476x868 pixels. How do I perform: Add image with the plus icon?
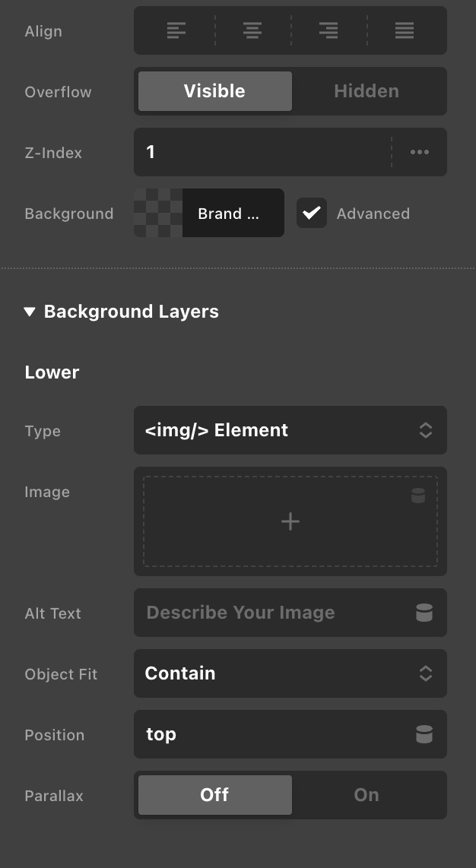click(x=290, y=521)
